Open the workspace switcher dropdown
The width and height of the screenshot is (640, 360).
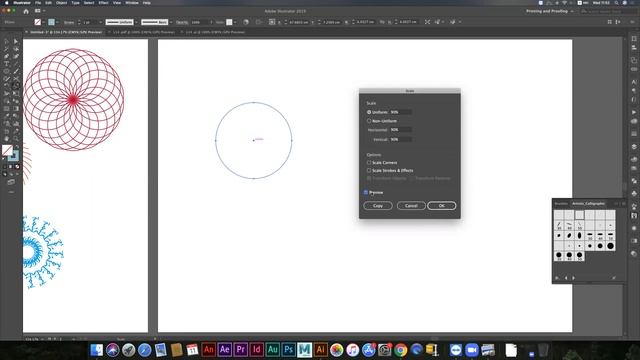[549, 11]
